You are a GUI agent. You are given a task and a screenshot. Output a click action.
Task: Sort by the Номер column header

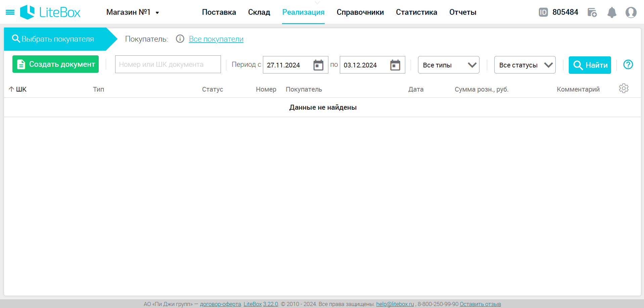coord(266,89)
